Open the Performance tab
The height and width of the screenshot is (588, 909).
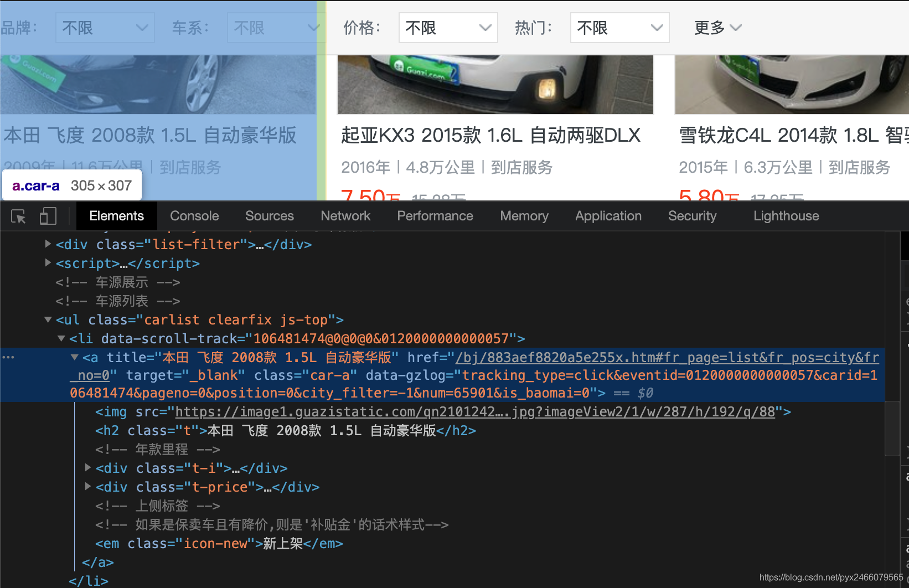435,216
